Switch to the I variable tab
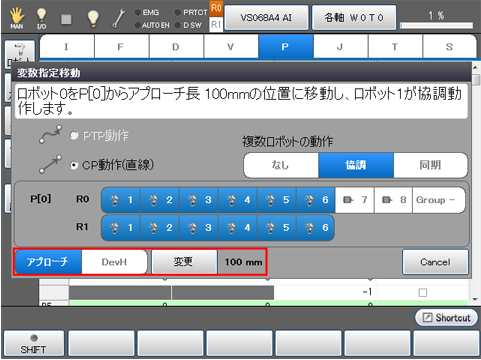Viewport: 481px width, 360px height. [x=67, y=47]
